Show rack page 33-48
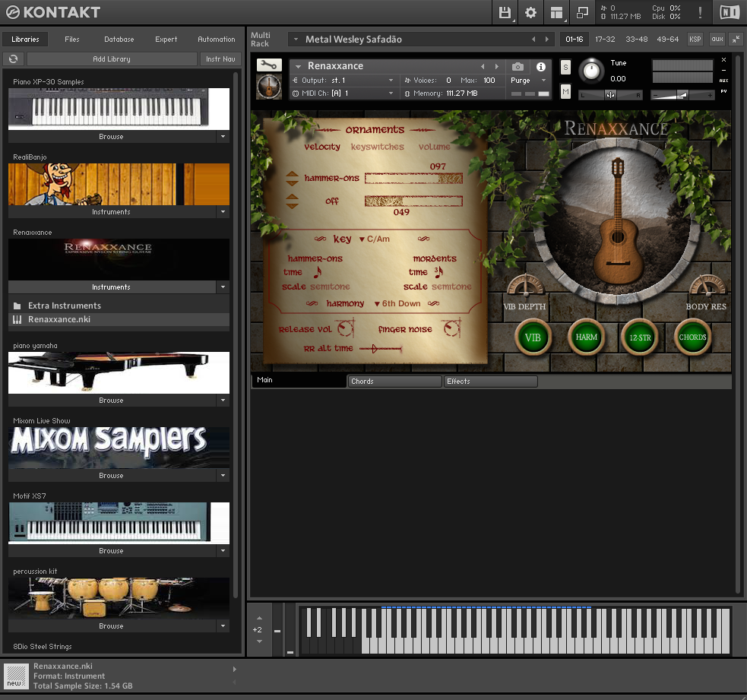Viewport: 747px width, 700px height. (636, 39)
